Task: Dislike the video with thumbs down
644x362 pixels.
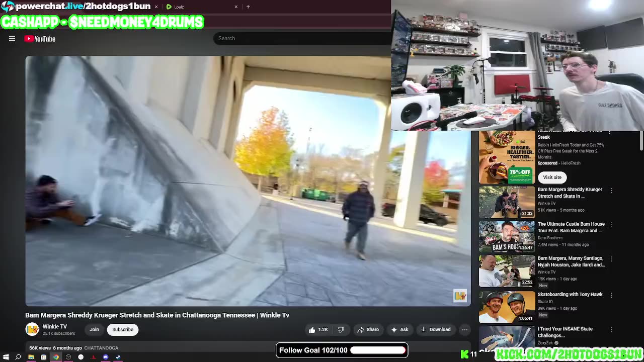Action: (341, 330)
